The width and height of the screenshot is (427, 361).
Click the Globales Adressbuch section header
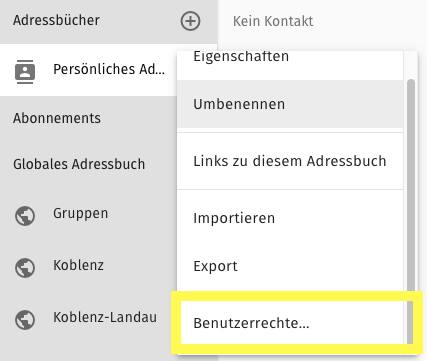79,164
